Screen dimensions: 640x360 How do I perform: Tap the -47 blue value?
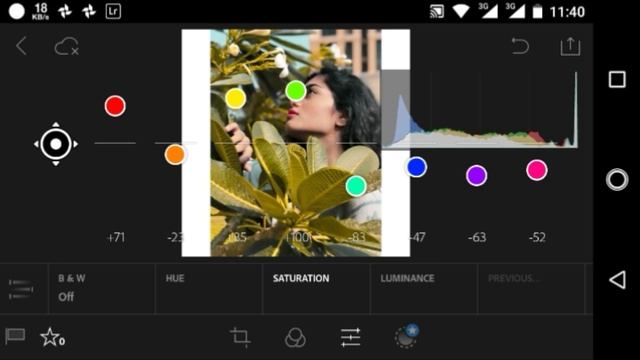pyautogui.click(x=418, y=237)
